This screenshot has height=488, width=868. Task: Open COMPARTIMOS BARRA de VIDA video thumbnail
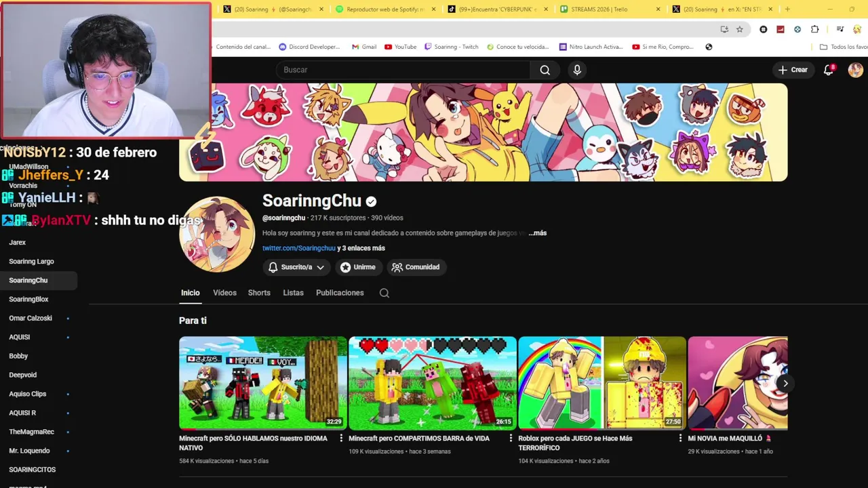[x=432, y=383]
